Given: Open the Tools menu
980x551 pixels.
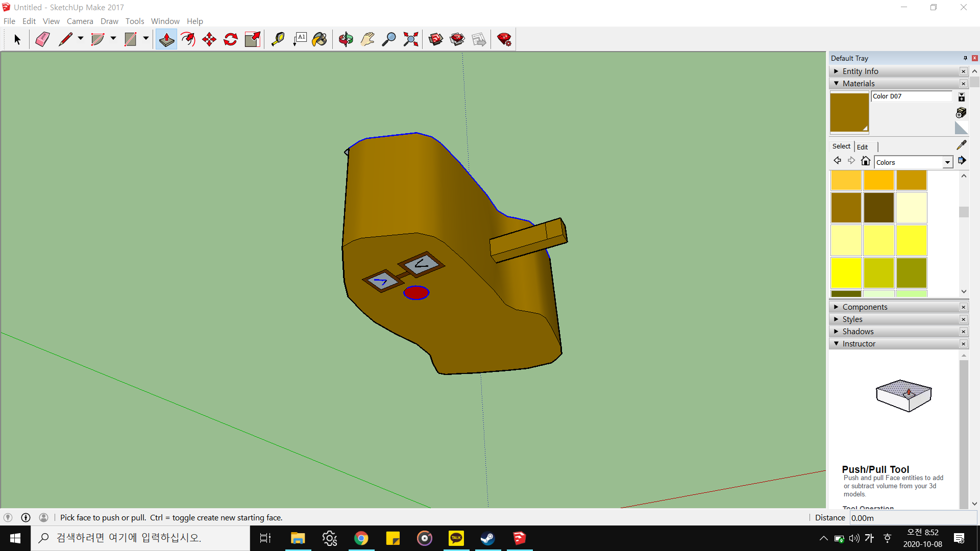Looking at the screenshot, I should point(135,21).
